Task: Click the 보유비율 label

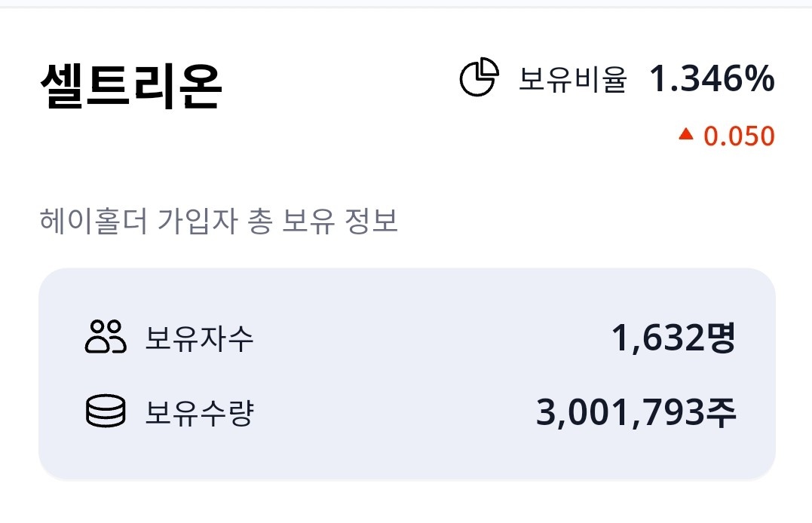Action: 573,80
